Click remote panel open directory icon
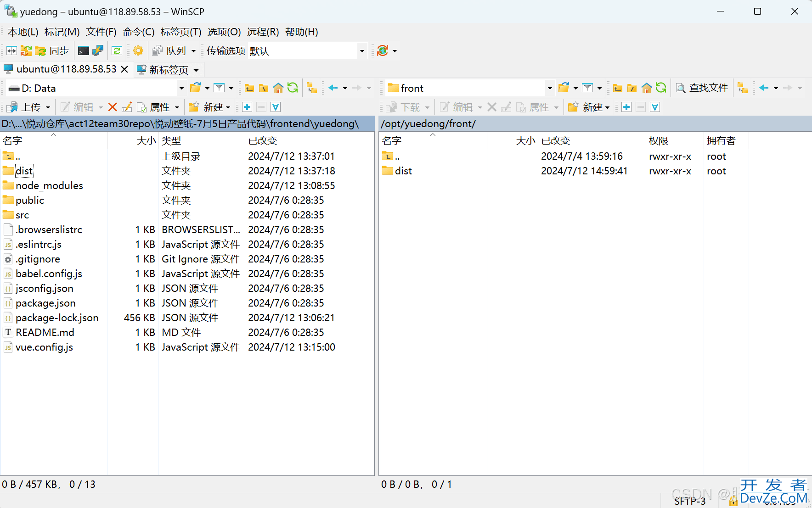812x508 pixels. [564, 88]
